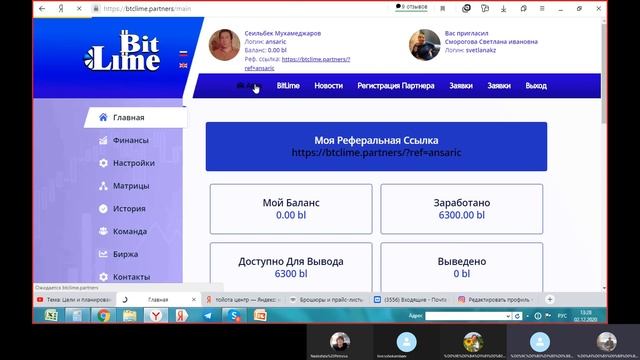Open Yandex Browser round Y icon in taskbar

pyautogui.click(x=156, y=316)
